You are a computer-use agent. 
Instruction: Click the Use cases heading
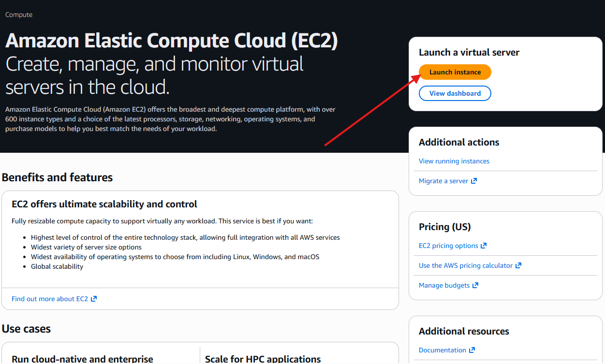(x=26, y=329)
